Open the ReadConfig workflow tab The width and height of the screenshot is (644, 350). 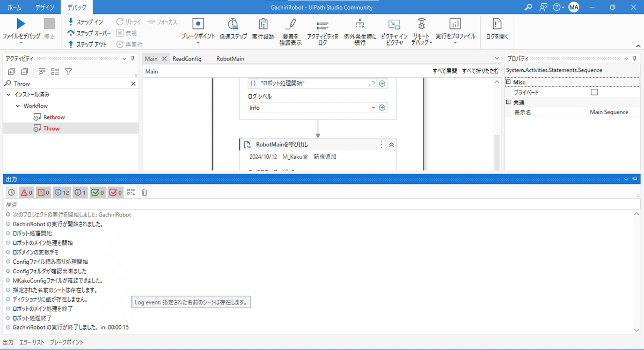[187, 58]
